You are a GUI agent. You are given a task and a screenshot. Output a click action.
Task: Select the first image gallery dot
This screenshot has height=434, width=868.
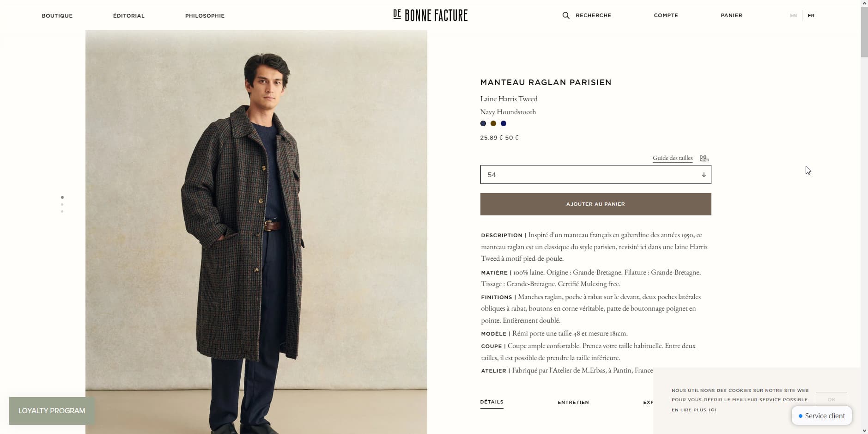[x=62, y=197]
